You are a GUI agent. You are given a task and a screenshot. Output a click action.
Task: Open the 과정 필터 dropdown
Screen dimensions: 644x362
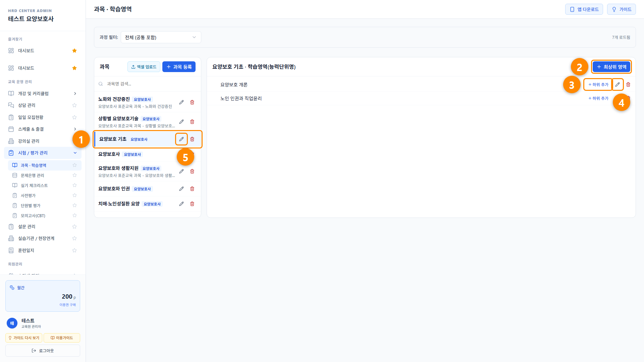click(161, 37)
